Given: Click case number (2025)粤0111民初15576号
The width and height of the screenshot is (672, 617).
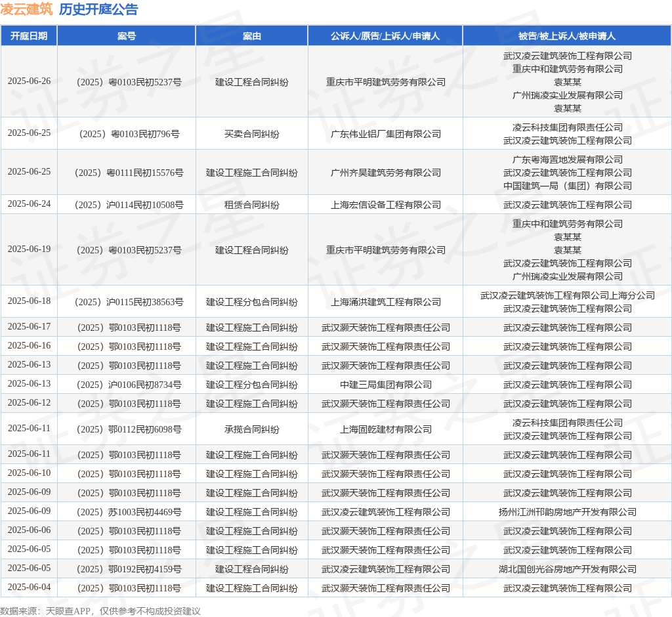Looking at the screenshot, I should (129, 173).
